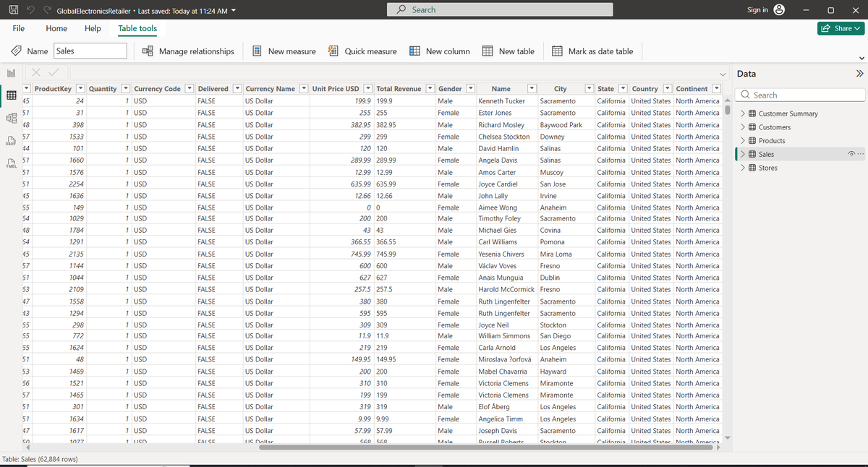Open the last saved dropdown arrow
868x467 pixels.
[233, 11]
